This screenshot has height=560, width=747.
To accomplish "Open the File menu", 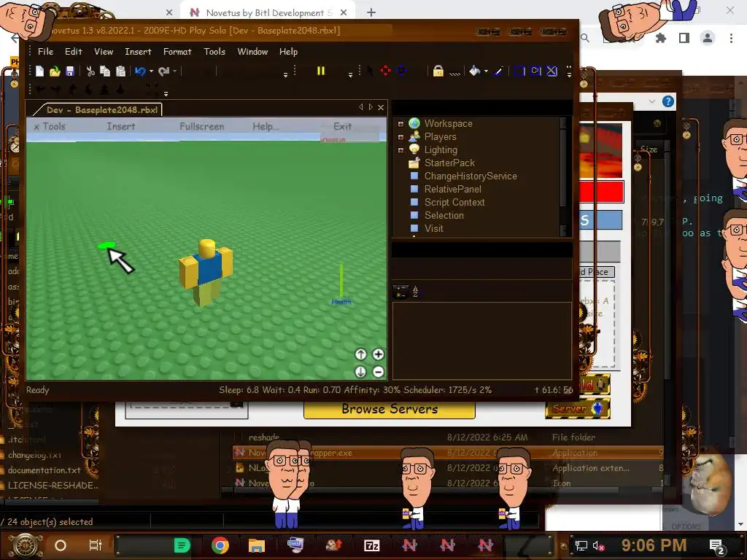I will [46, 52].
